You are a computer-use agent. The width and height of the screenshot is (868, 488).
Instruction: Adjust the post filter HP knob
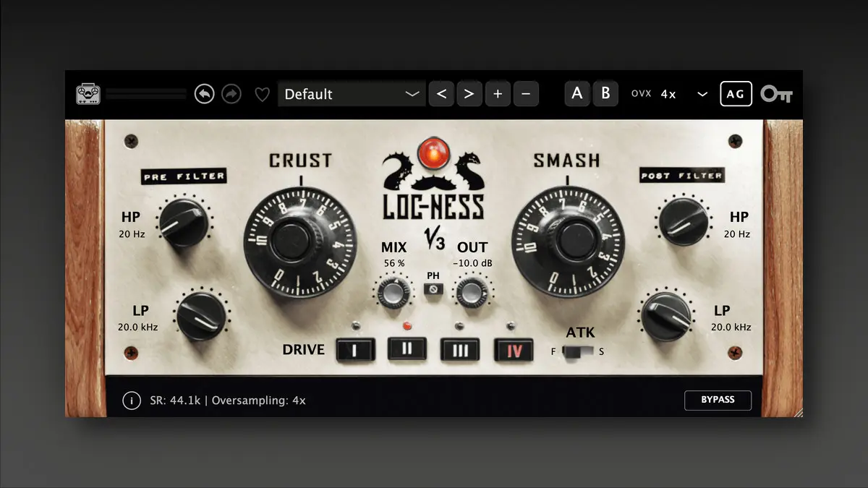(684, 221)
